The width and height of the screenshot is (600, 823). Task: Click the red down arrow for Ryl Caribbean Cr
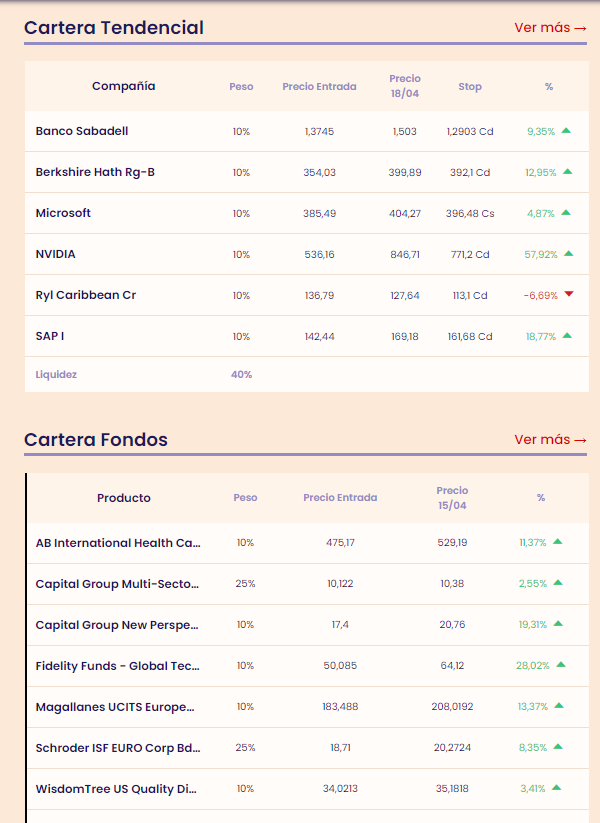click(568, 294)
